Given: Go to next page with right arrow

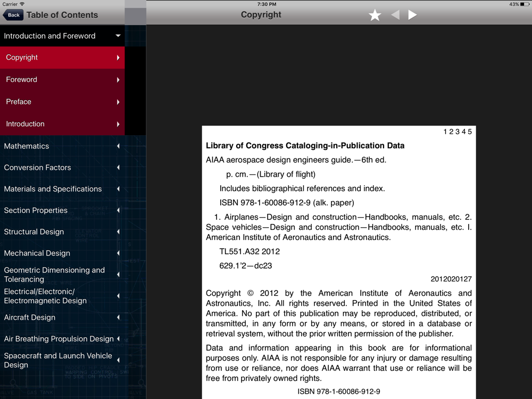Looking at the screenshot, I should click(412, 15).
